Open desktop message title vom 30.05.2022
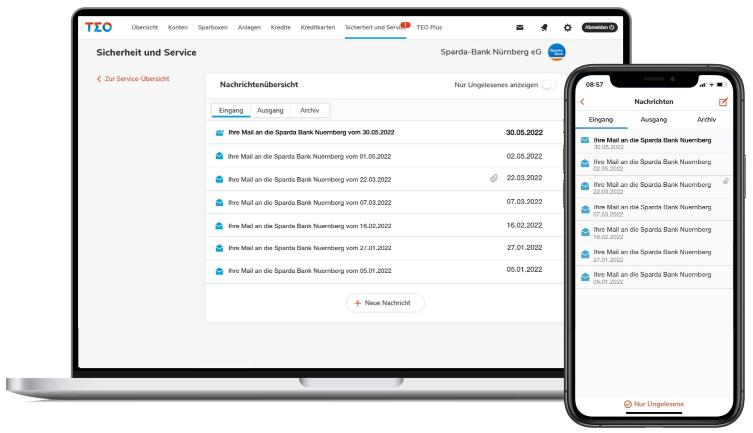The height and width of the screenshot is (433, 753). (311, 132)
